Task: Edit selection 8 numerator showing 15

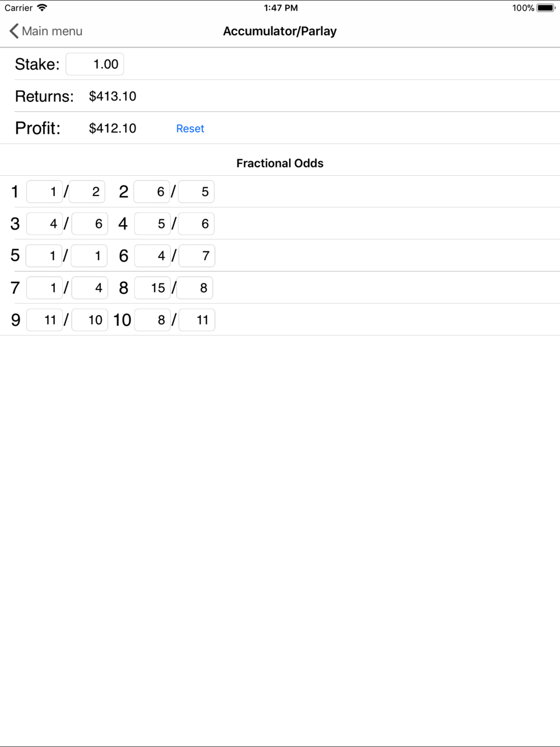Action: pyautogui.click(x=152, y=287)
